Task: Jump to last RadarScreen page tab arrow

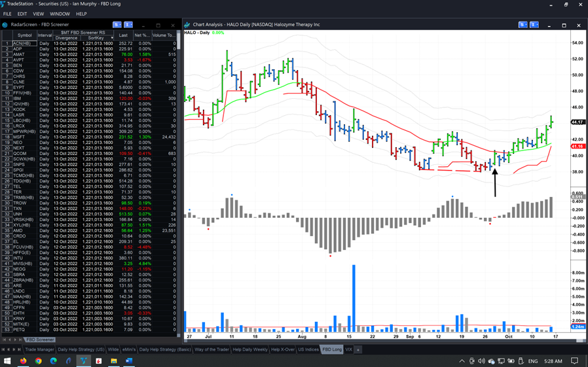Action: (x=20, y=340)
